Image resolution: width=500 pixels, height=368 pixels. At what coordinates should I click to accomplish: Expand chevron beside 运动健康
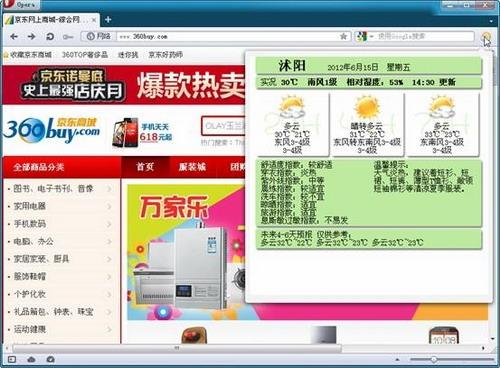click(109, 330)
